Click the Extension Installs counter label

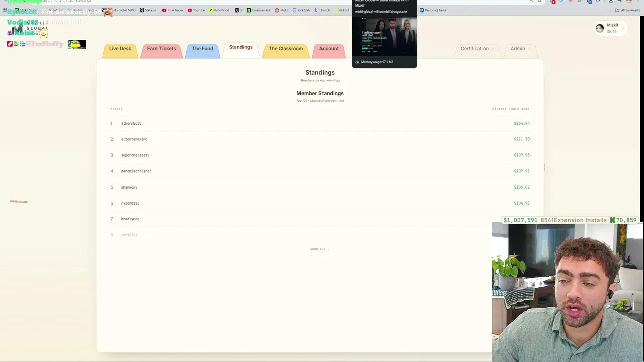point(574,220)
